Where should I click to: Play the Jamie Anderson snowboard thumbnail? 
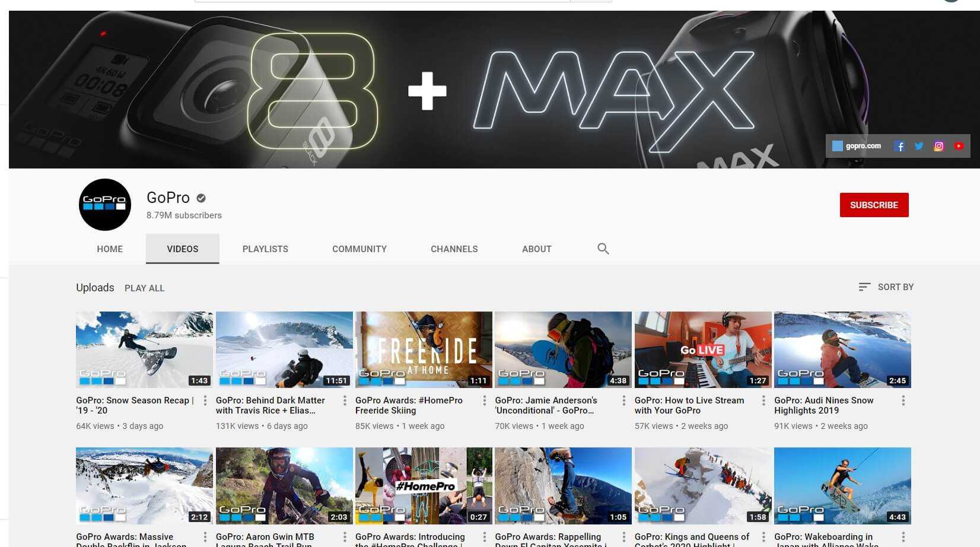pos(563,350)
